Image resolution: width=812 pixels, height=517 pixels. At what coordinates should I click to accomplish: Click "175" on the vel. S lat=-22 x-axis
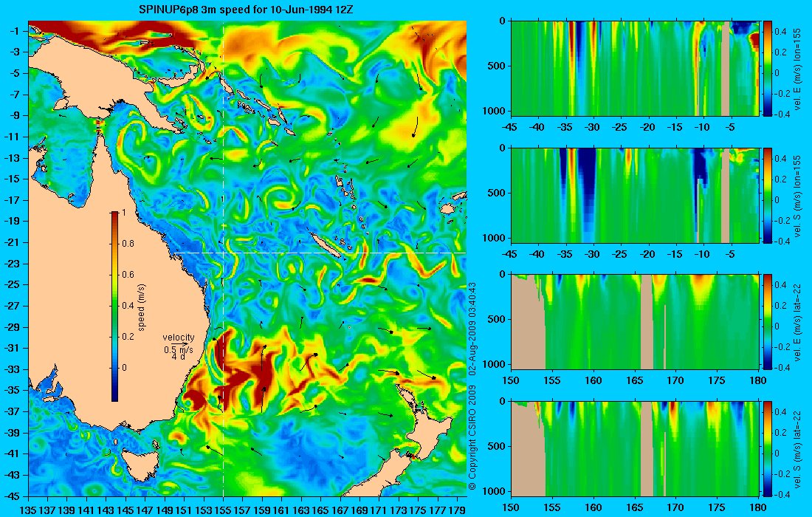pos(717,507)
